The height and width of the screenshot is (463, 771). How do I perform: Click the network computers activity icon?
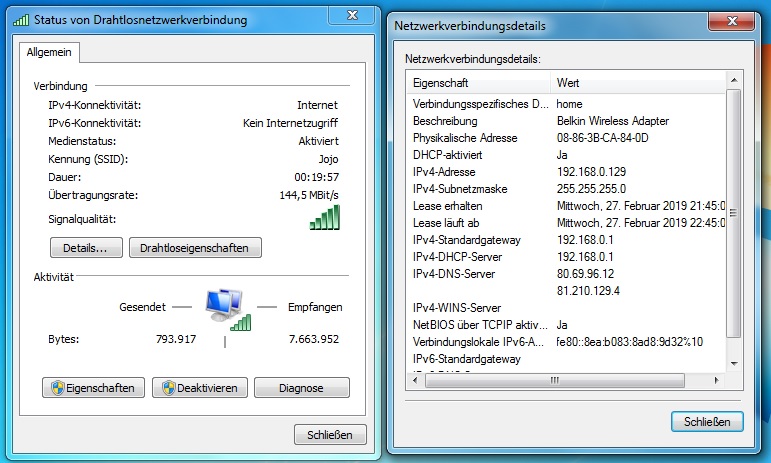coord(228,309)
